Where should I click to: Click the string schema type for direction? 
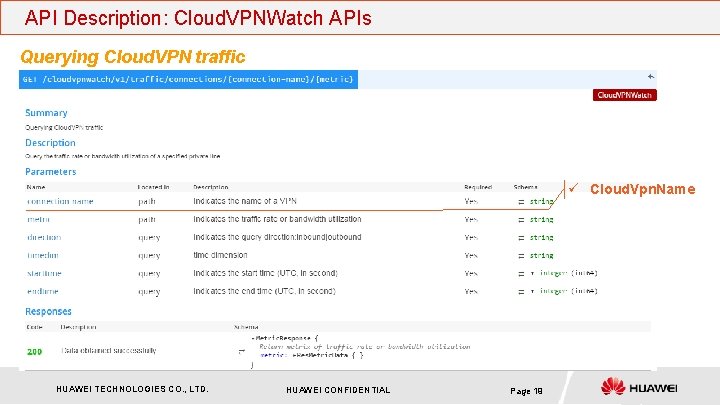tap(541, 237)
